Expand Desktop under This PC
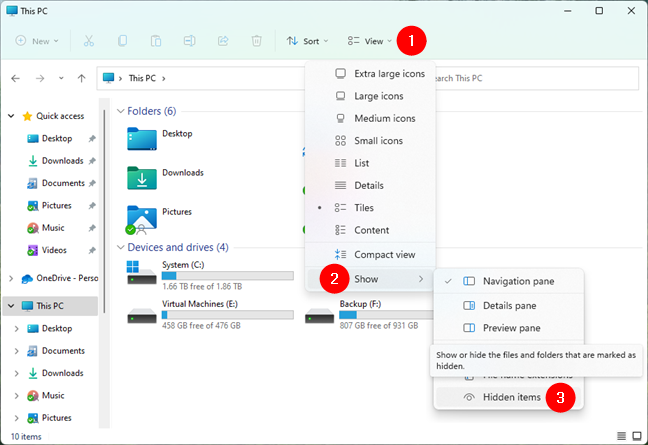The width and height of the screenshot is (648, 445). click(17, 328)
